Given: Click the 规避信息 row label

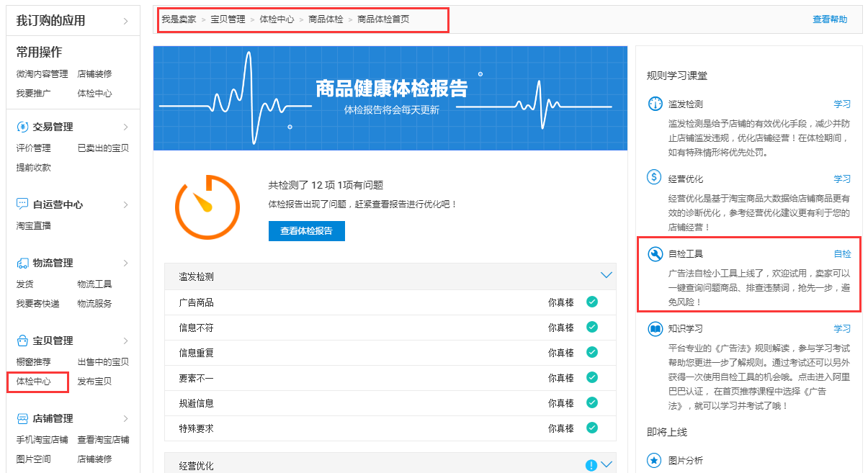Looking at the screenshot, I should [196, 403].
